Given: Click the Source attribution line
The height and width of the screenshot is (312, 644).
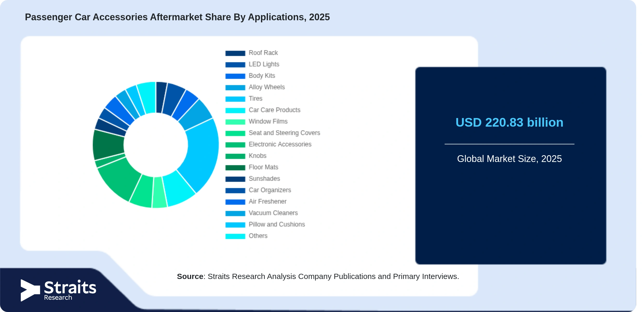Looking at the screenshot, I should [x=318, y=276].
